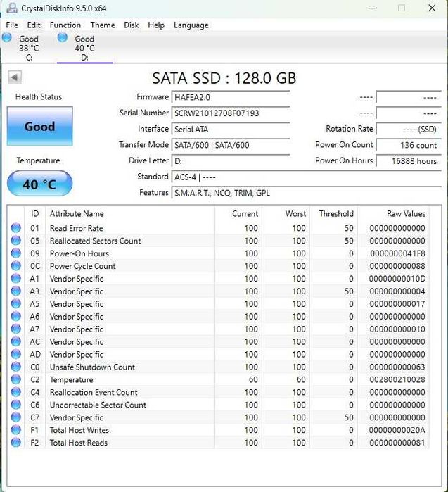This screenshot has height=492, width=448.
Task: Click raw value 000000000088
Action: pos(397,266)
